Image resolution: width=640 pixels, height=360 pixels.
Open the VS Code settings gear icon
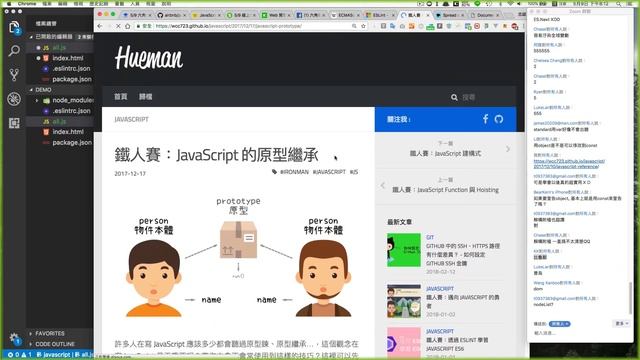[x=14, y=338]
